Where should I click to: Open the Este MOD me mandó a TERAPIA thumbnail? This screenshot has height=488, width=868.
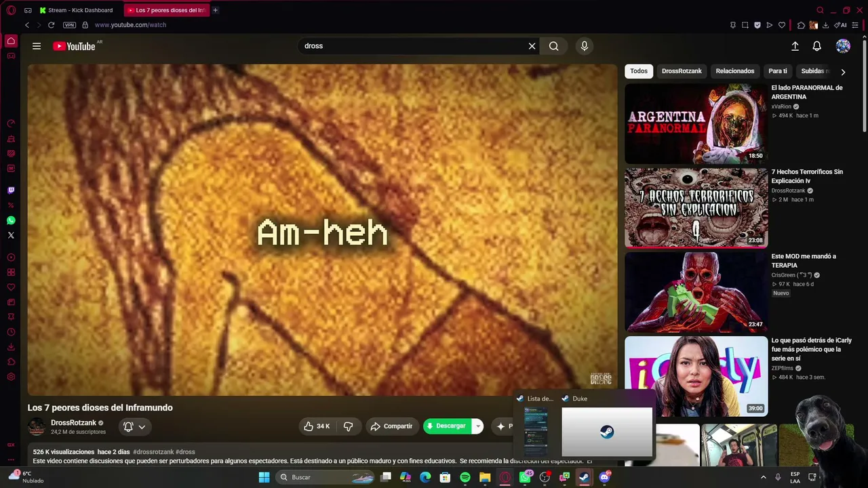(x=696, y=292)
